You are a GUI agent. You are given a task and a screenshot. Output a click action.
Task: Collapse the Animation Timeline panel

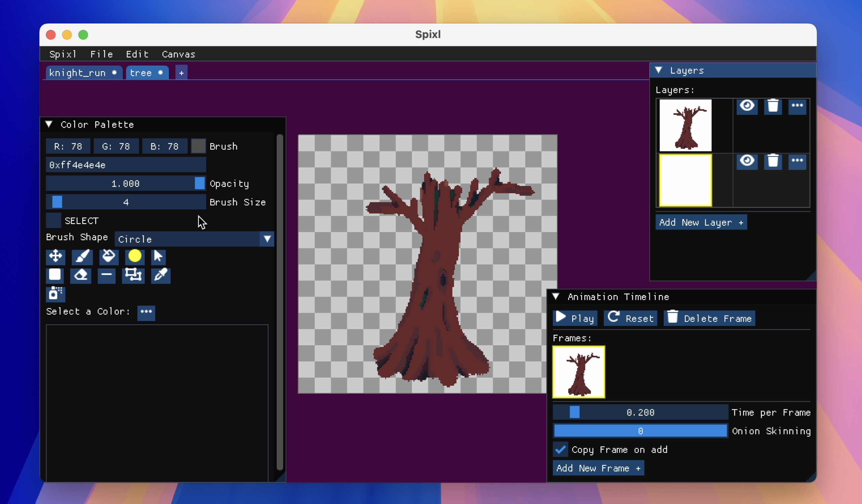[556, 297]
